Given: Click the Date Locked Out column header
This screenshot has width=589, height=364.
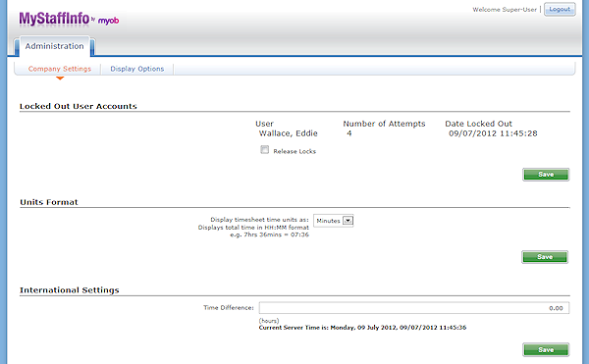Looking at the screenshot, I should (x=479, y=124).
